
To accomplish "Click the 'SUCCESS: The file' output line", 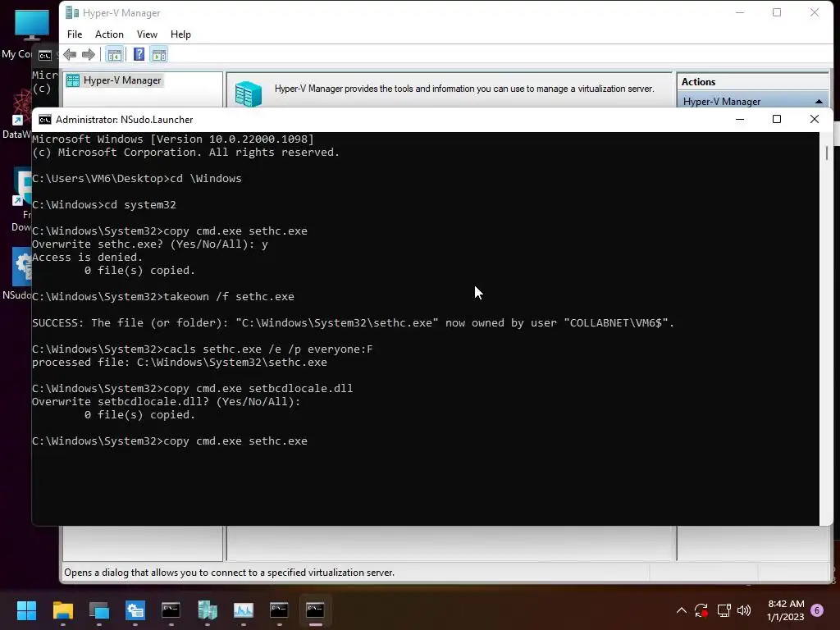I will point(353,323).
